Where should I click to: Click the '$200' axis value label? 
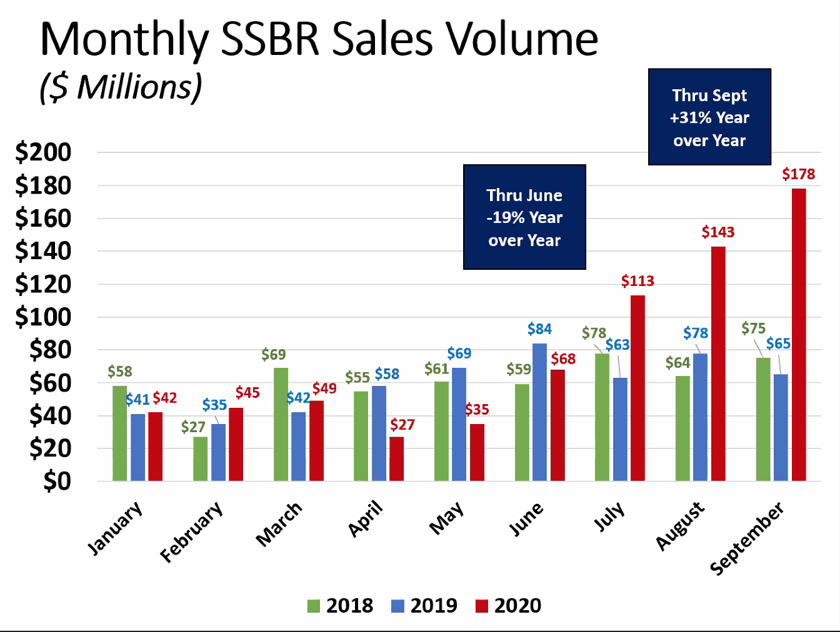44,152
